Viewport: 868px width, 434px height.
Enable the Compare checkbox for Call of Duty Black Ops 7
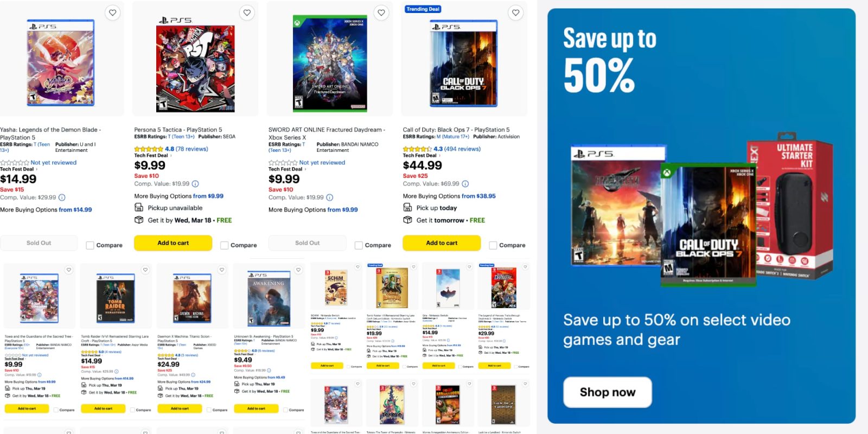493,245
